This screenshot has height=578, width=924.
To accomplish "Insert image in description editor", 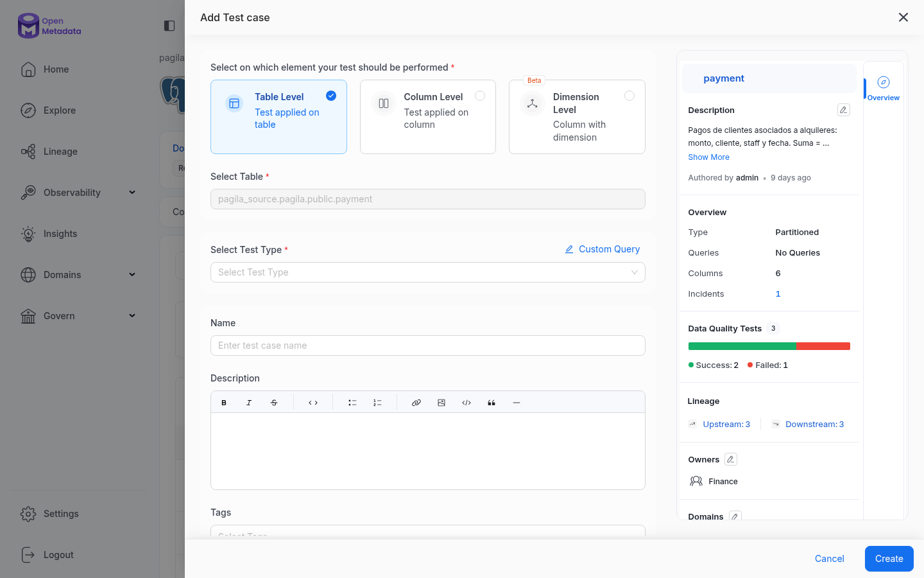I will [x=441, y=403].
